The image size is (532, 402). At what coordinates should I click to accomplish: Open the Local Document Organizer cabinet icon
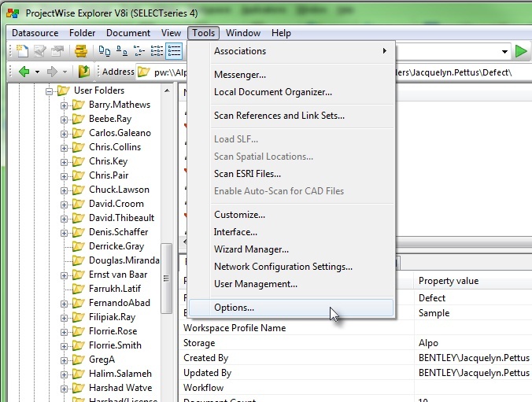[81, 51]
